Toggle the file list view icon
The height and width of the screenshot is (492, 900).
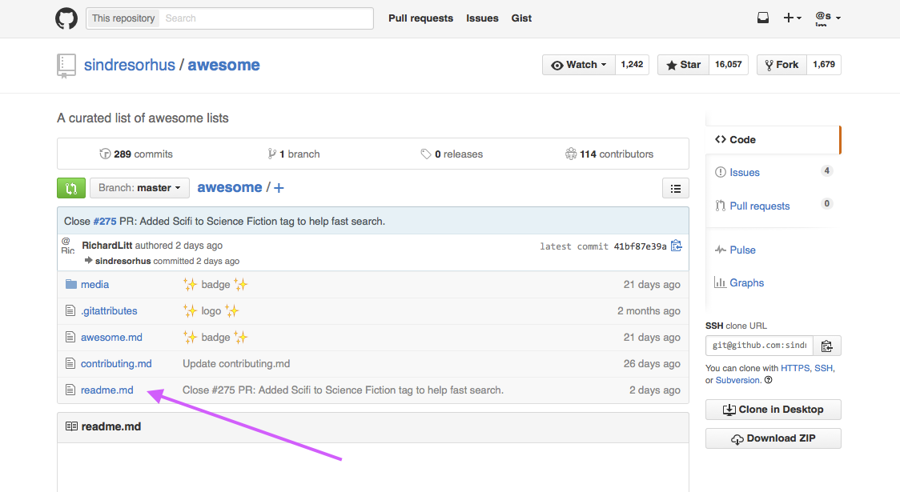676,188
